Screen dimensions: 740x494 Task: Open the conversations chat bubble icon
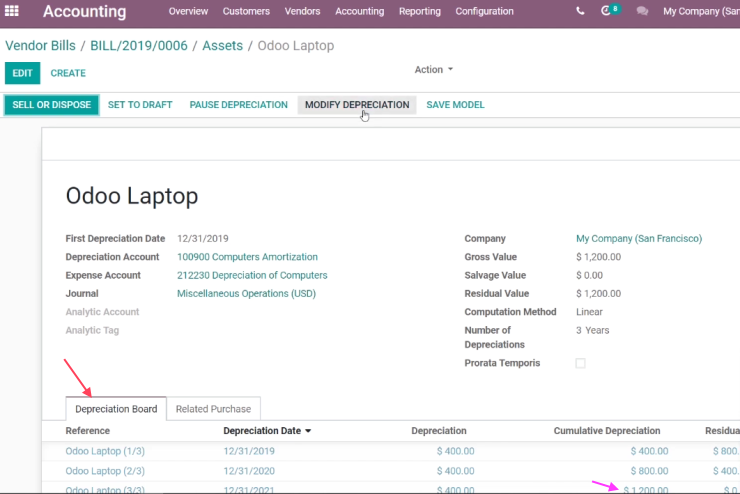[642, 11]
